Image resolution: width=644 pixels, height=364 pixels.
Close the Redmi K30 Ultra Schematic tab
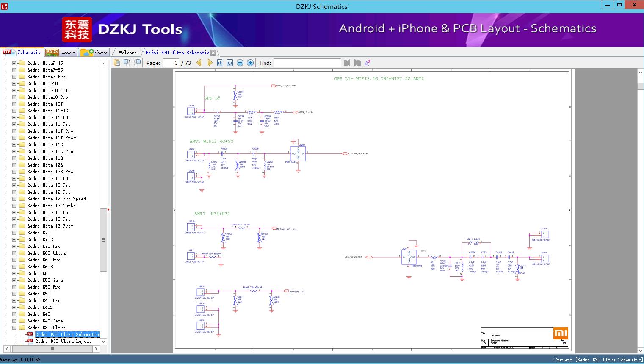click(213, 53)
